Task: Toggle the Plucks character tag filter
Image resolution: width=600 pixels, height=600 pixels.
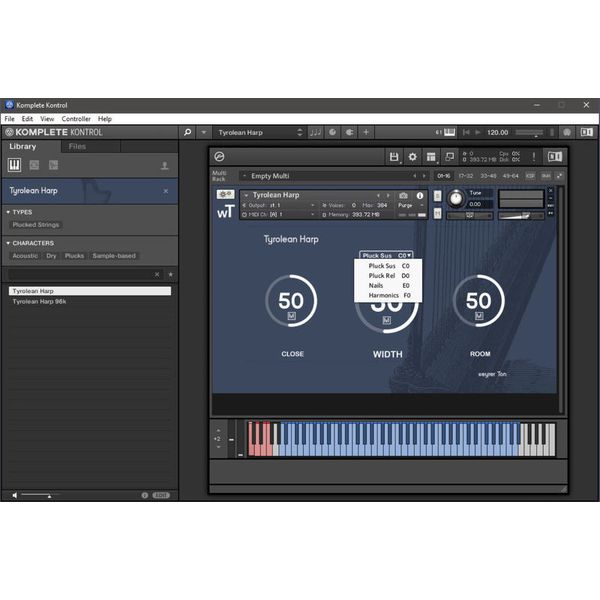Action: click(x=74, y=256)
